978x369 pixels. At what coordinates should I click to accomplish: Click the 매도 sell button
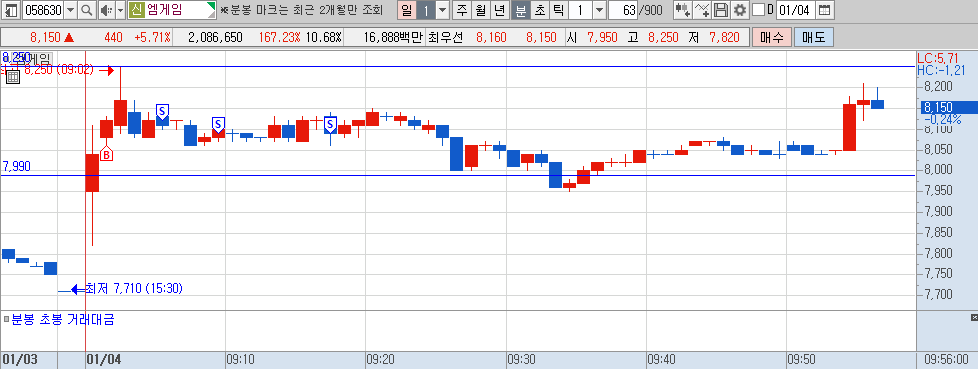[813, 37]
